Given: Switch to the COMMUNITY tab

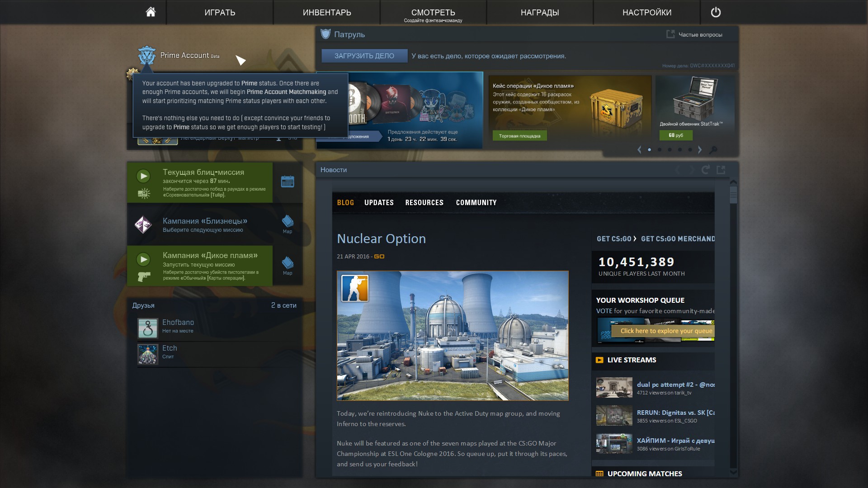Looking at the screenshot, I should coord(476,202).
